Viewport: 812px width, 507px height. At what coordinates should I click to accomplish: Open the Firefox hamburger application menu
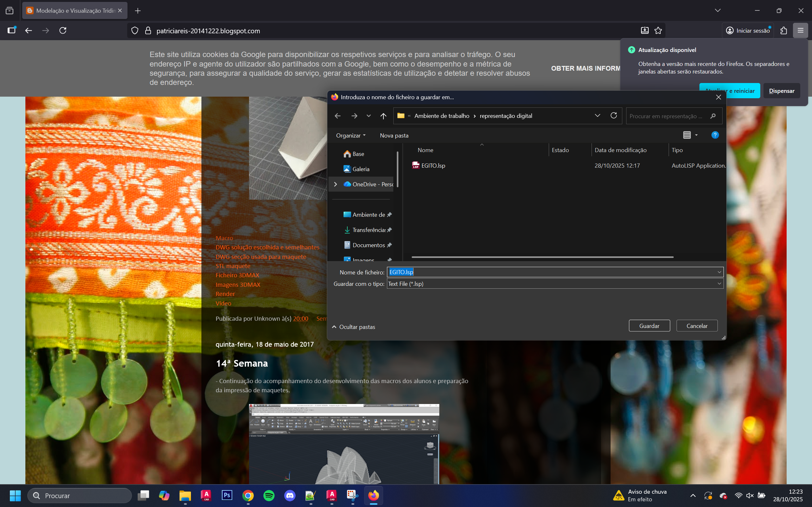point(800,30)
